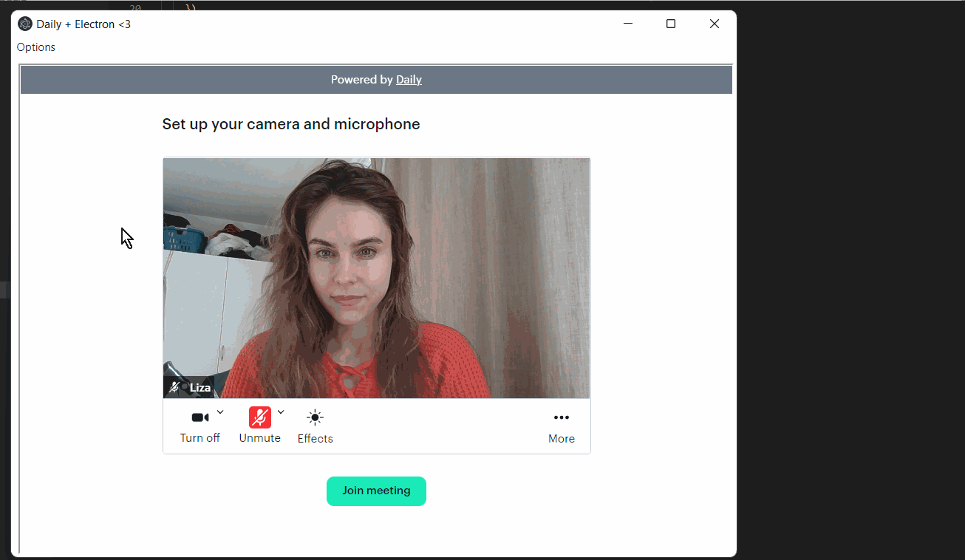Click the muted mic indicator on Liza's tile
965x560 pixels.
173,386
